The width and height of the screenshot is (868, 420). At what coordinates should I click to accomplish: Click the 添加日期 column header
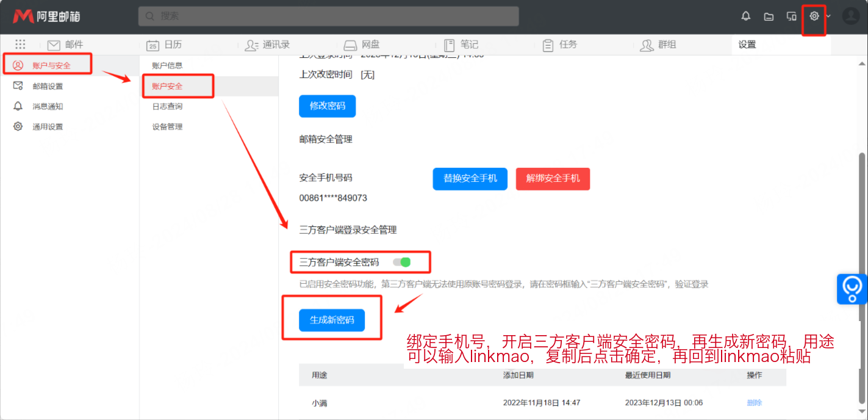point(518,375)
